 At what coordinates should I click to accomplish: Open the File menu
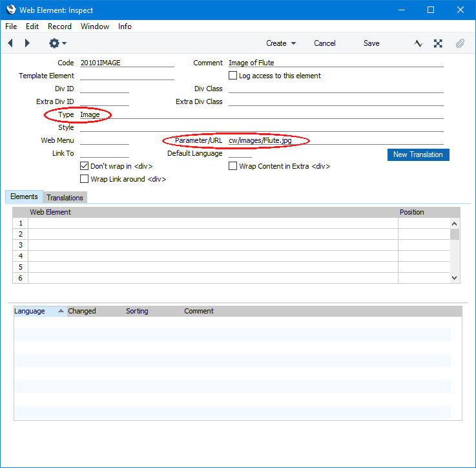pyautogui.click(x=11, y=27)
